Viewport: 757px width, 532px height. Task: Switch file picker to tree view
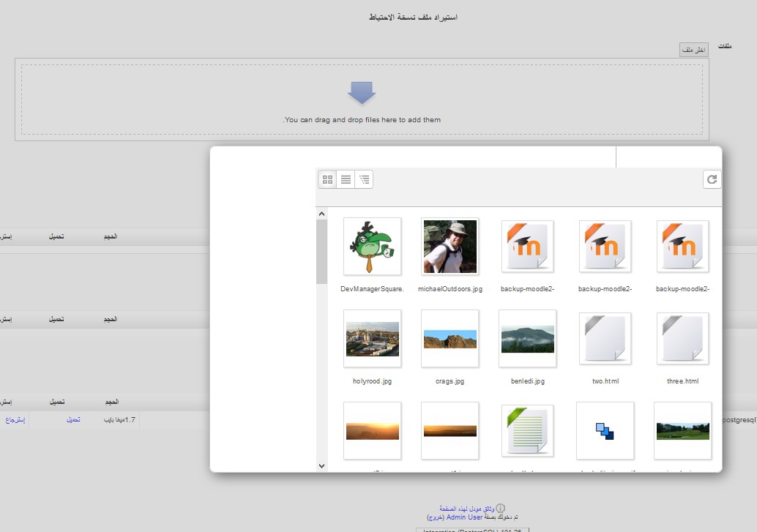[x=364, y=179]
